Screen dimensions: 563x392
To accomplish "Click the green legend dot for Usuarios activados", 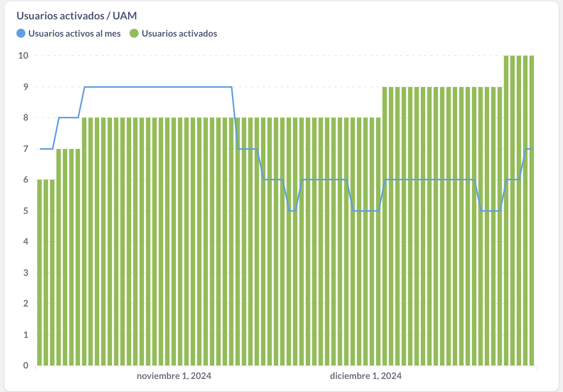I will click(x=134, y=34).
